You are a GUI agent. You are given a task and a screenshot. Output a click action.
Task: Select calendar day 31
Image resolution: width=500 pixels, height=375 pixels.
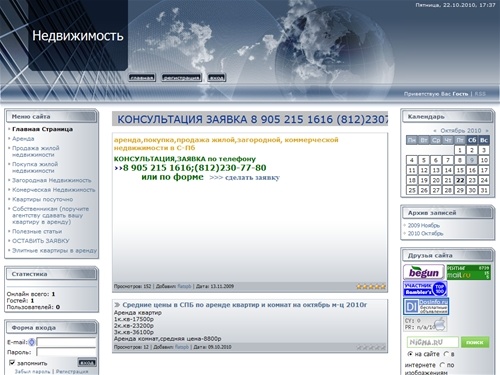click(x=484, y=190)
